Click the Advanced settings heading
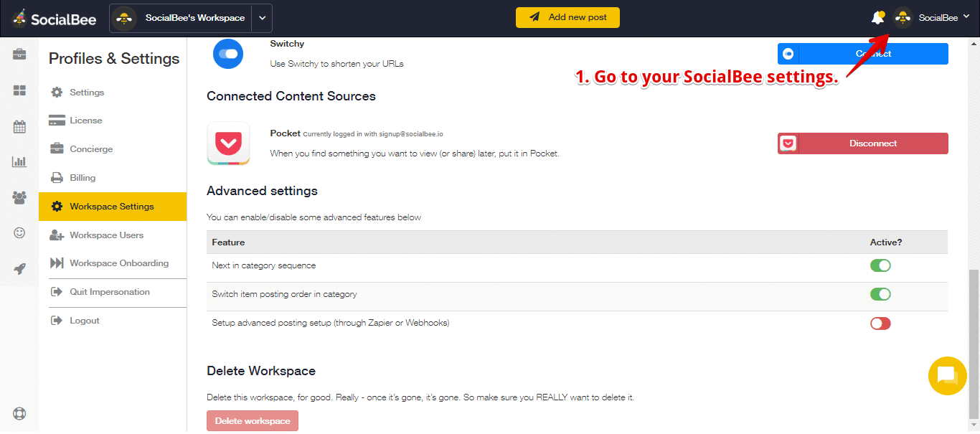 [x=262, y=191]
